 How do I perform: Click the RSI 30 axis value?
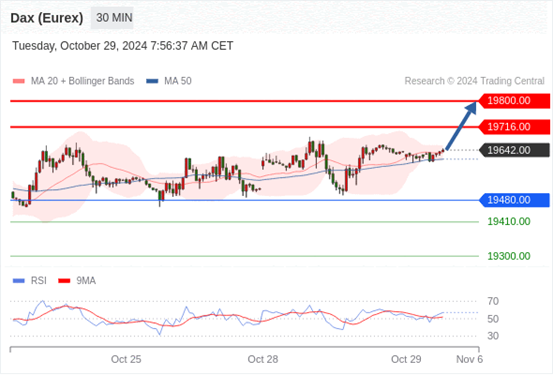pos(493,336)
